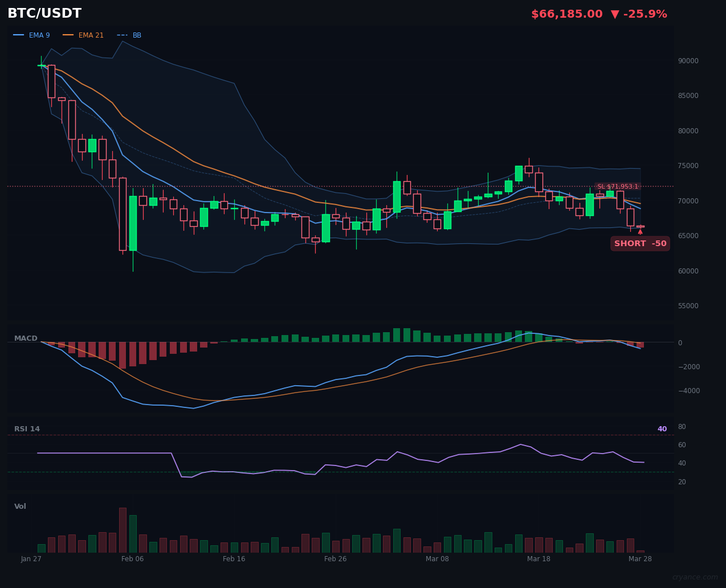Screen dimensions: 726x588
Task: Collapse the Vol panel
Action: point(19,506)
